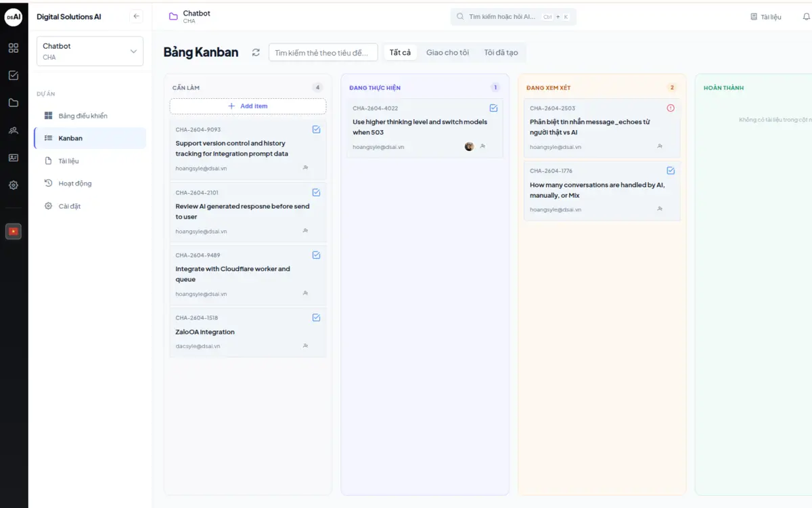Viewport: 812px width, 508px height.
Task: Click the DSAI logo in the rail
Action: (14, 17)
